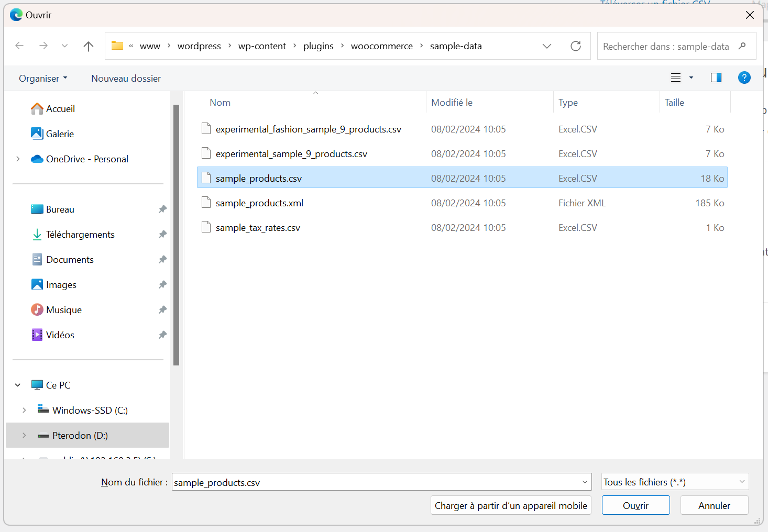The width and height of the screenshot is (768, 532).
Task: Open the Organiser menu
Action: pyautogui.click(x=43, y=79)
